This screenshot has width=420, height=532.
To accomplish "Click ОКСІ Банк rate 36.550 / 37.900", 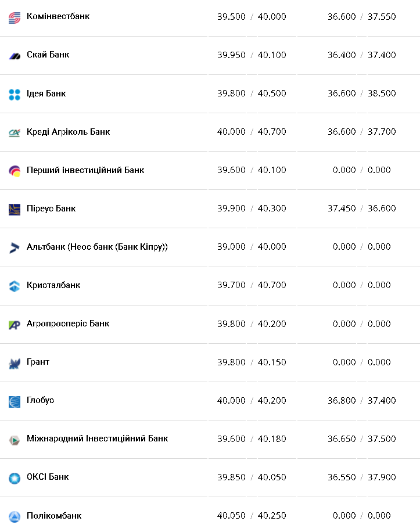I will click(x=361, y=477).
